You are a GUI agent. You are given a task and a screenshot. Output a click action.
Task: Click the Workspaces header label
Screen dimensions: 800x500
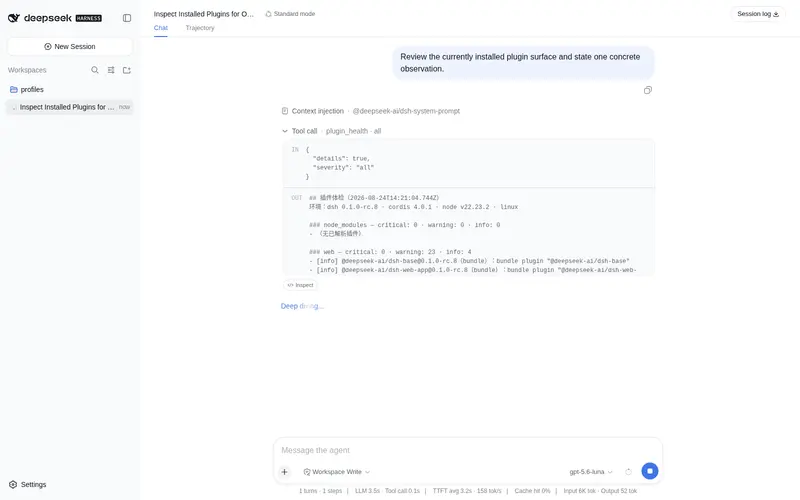27,70
